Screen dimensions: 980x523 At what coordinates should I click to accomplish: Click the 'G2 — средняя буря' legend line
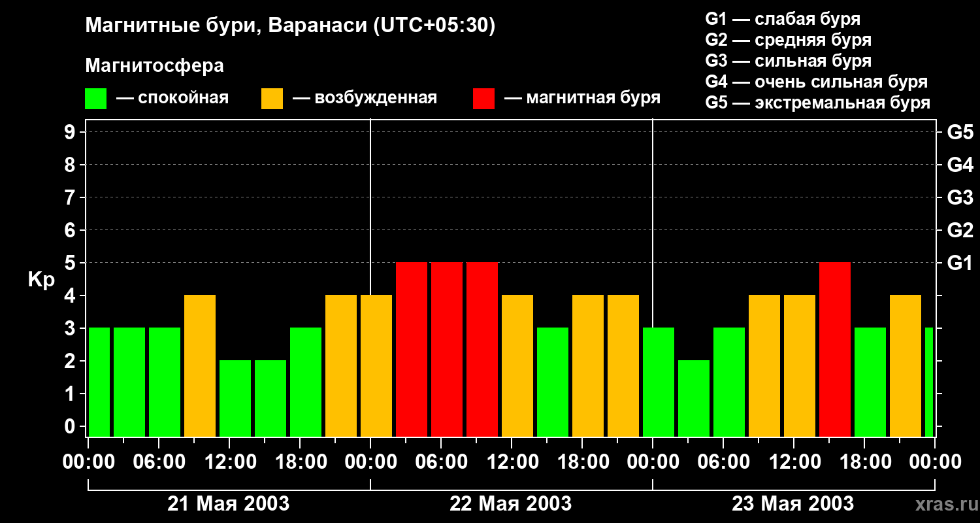click(x=789, y=40)
